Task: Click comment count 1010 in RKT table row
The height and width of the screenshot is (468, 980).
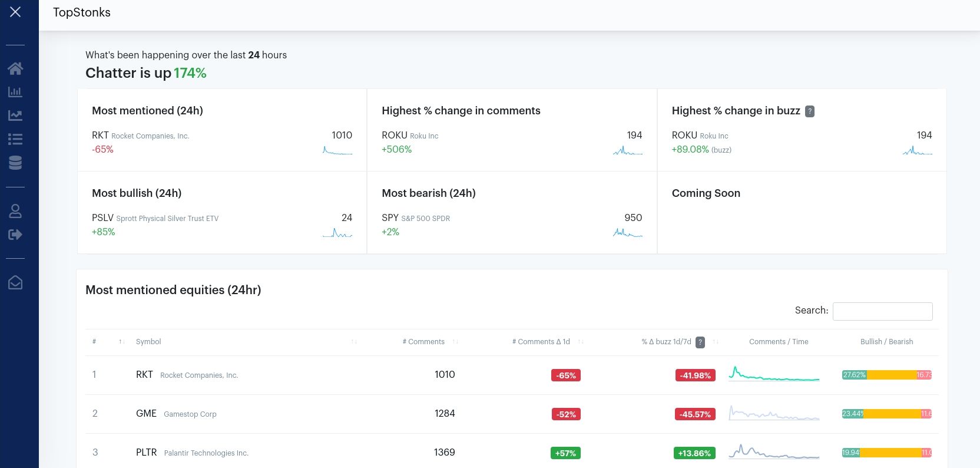Action: tap(445, 375)
